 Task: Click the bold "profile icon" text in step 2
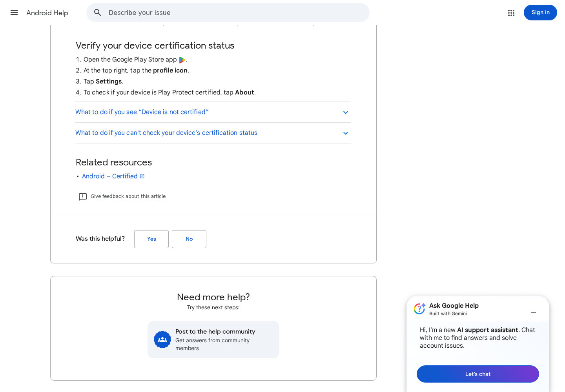(170, 71)
